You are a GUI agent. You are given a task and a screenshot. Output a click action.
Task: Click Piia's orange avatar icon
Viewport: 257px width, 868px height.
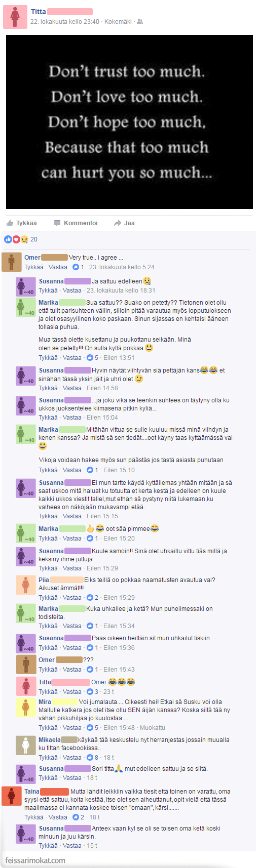[25, 585]
